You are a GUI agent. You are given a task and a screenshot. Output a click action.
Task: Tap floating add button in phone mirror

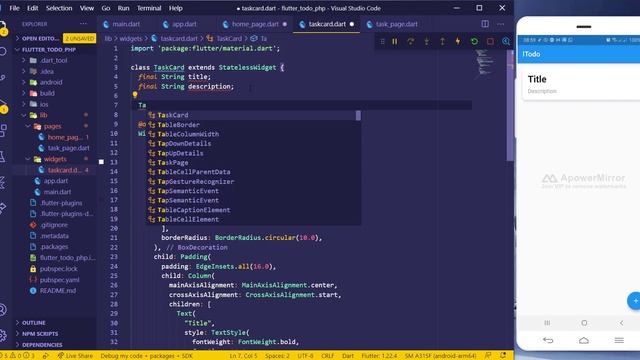point(634,301)
